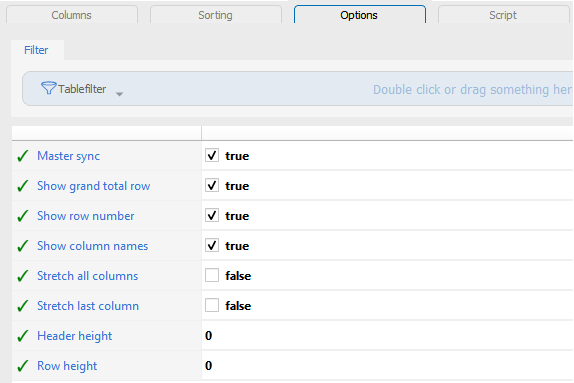Select the Row height label

pos(67,367)
